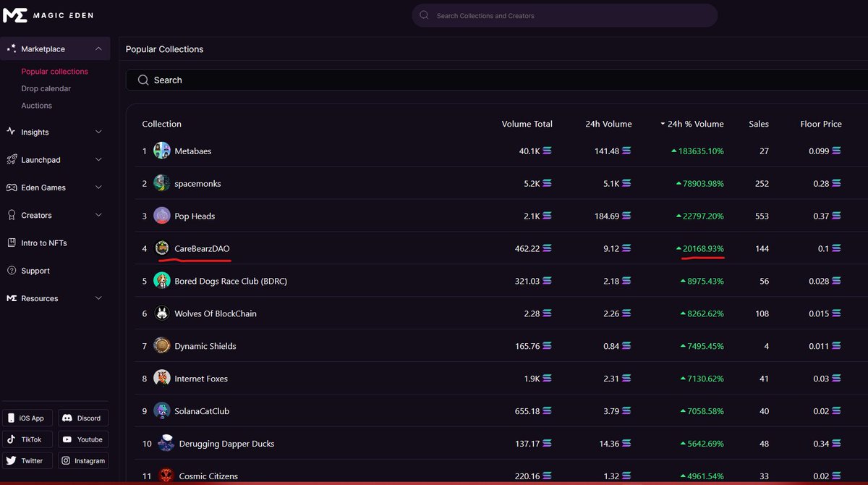Open the Youtube button

(83, 439)
